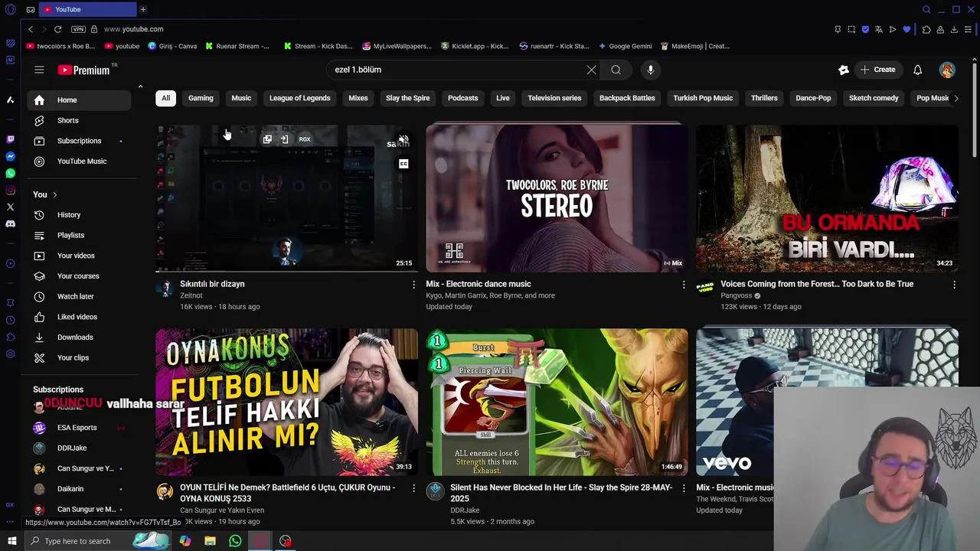Open the Zeitnot channel link
The height and width of the screenshot is (551, 980).
[x=191, y=295]
